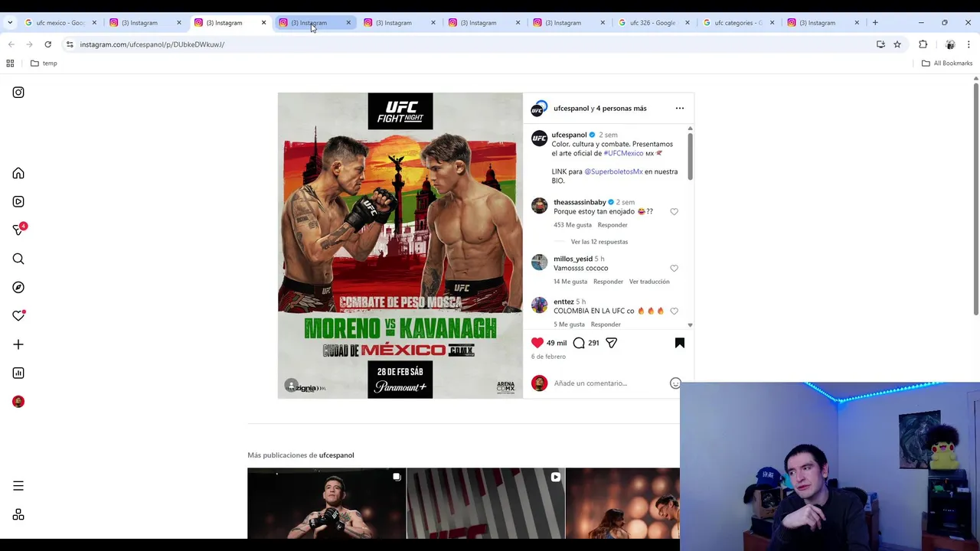The width and height of the screenshot is (980, 551).
Task: Click the address bar URL
Action: (152, 44)
